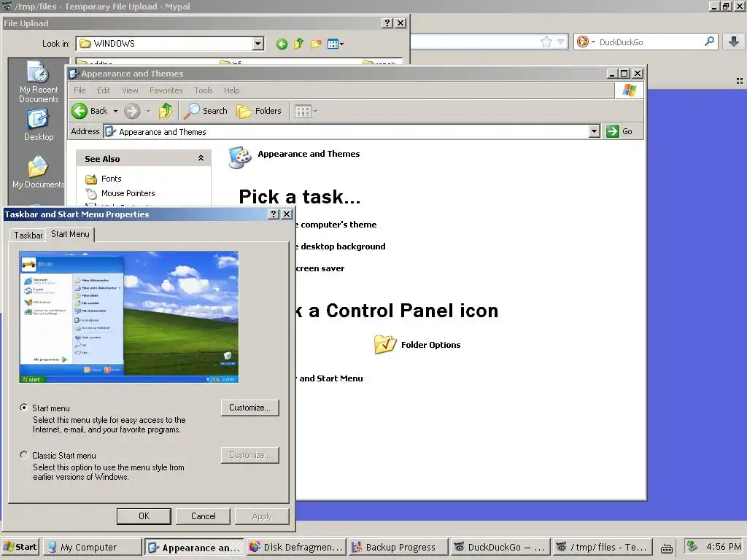Expand the Address bar dropdown arrow
This screenshot has height=560, width=747.
(x=594, y=131)
